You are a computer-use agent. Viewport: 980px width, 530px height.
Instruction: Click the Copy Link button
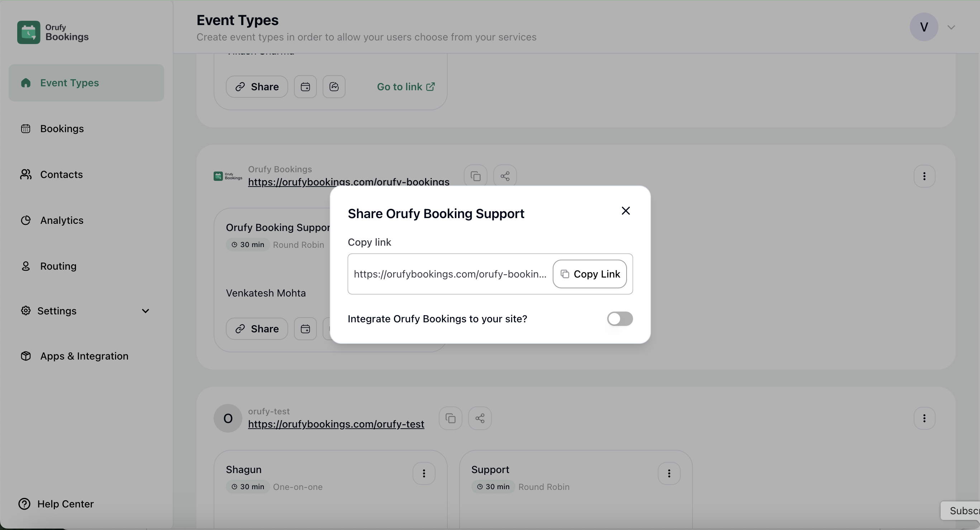tap(589, 274)
